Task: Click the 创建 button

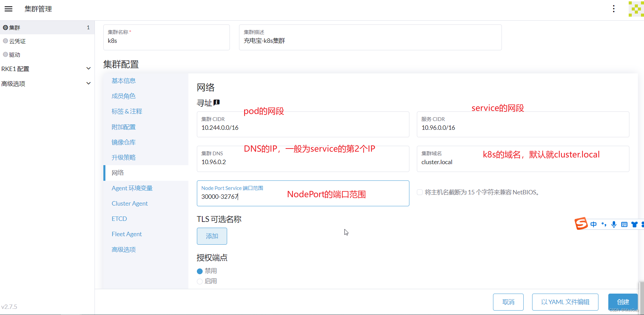Action: 623,302
